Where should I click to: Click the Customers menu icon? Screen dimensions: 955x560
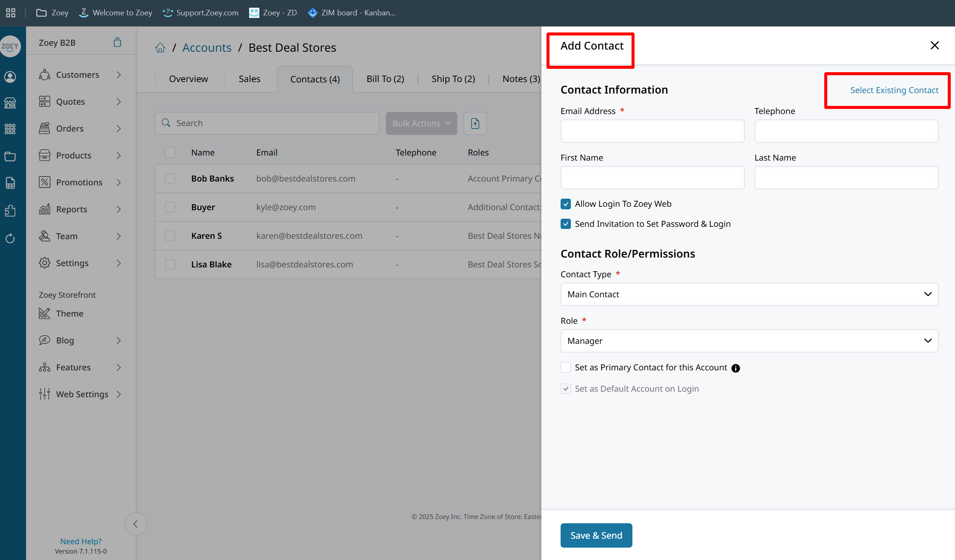[44, 75]
